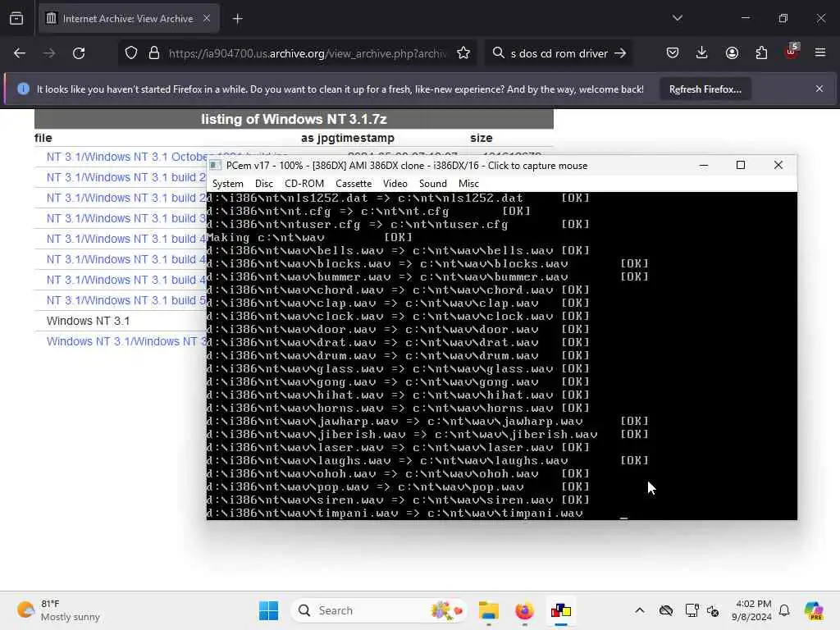Switch to Firefox in taskbar
840x630 pixels.
524,610
